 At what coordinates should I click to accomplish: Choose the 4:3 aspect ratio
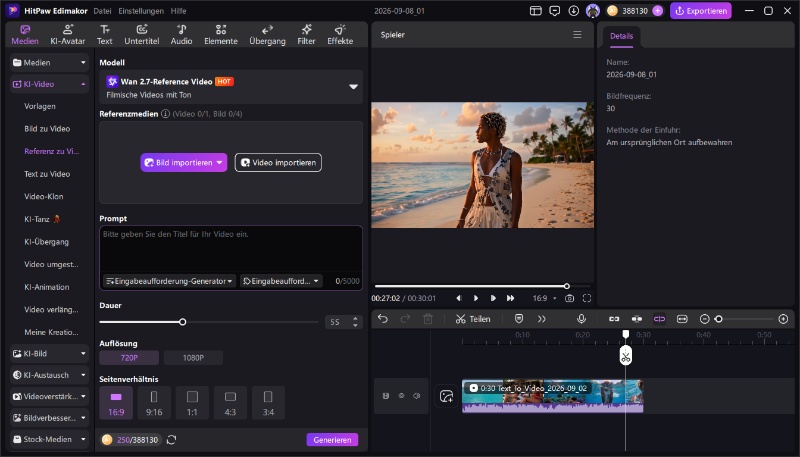pos(230,403)
